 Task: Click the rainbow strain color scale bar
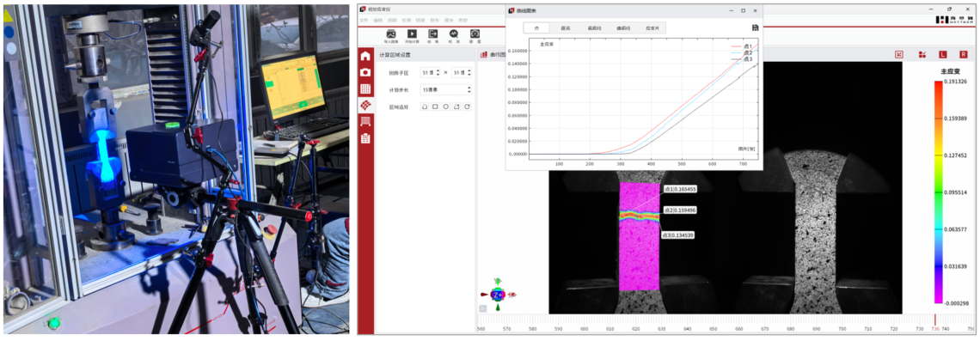click(x=938, y=192)
